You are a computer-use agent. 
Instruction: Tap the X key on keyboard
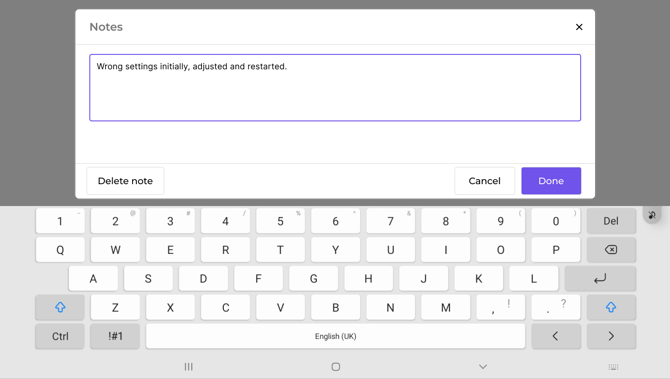pyautogui.click(x=170, y=307)
